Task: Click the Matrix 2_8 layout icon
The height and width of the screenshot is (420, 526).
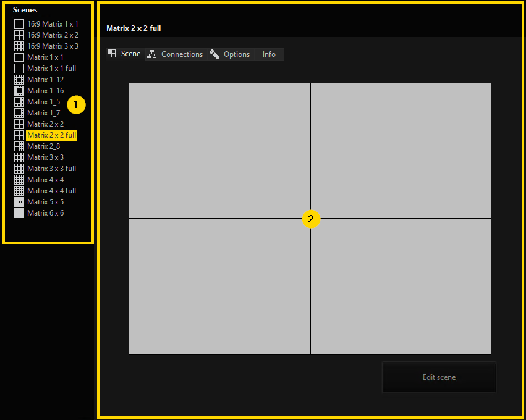Action: click(x=19, y=146)
